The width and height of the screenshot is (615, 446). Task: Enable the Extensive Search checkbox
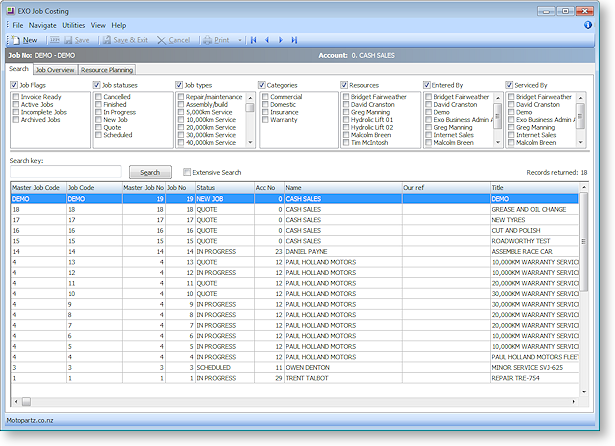[x=185, y=172]
